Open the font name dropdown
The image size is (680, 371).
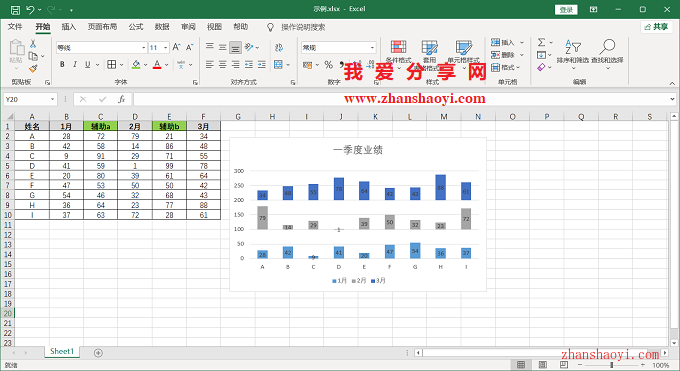pyautogui.click(x=144, y=47)
